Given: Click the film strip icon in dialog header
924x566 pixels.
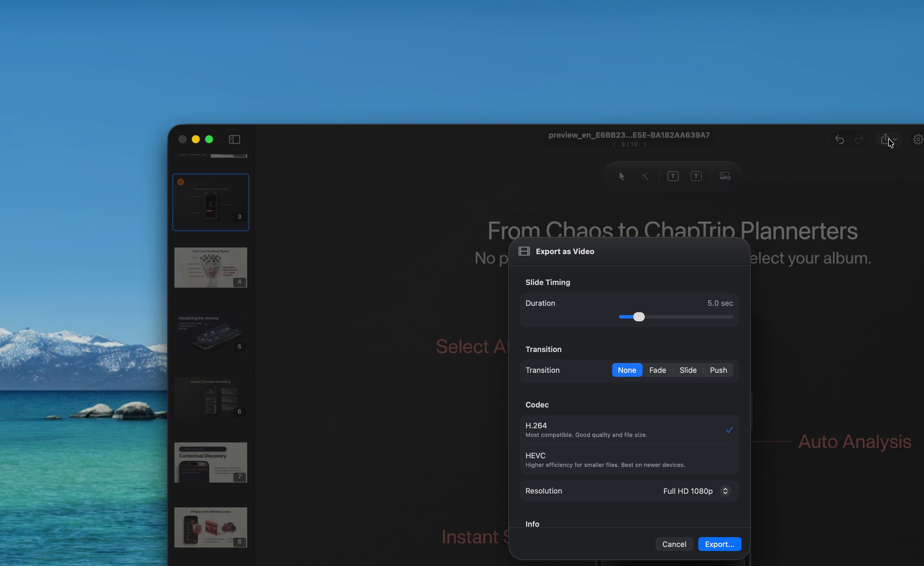Looking at the screenshot, I should (524, 251).
